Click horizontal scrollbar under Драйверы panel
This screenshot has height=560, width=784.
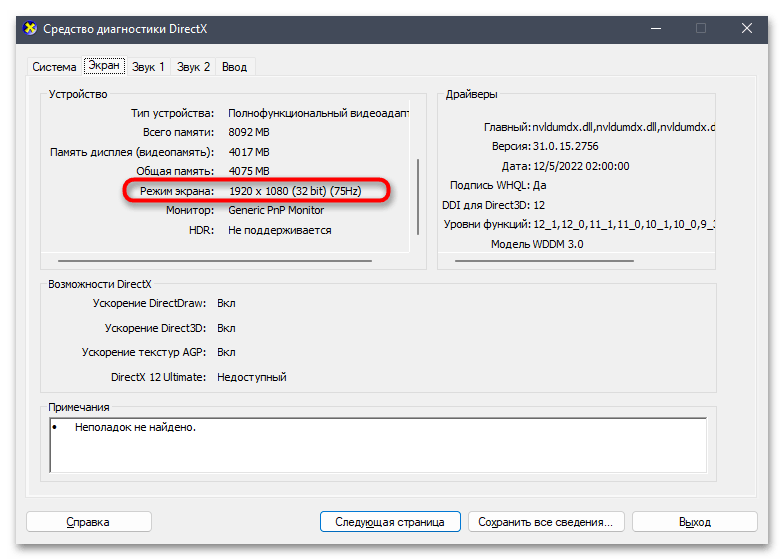pos(544,260)
